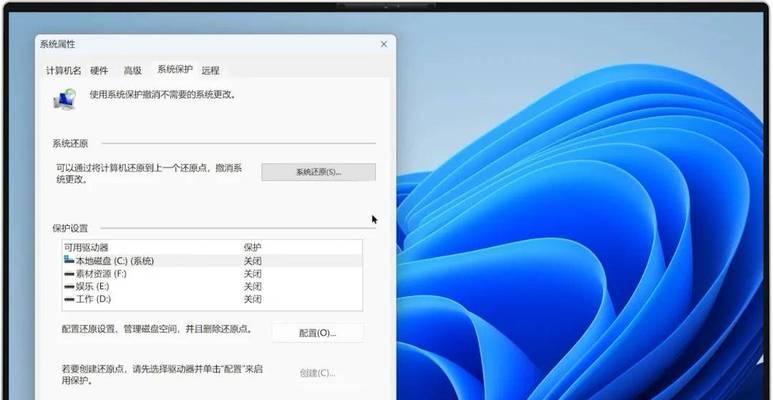The width and height of the screenshot is (773, 400).
Task: Click the 可用驱动器 column header
Action: click(86, 247)
